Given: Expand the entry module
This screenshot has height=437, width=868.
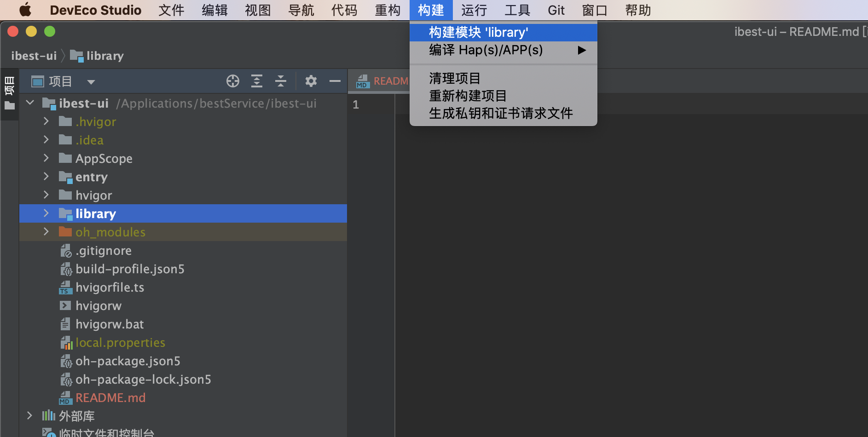Looking at the screenshot, I should coord(46,177).
